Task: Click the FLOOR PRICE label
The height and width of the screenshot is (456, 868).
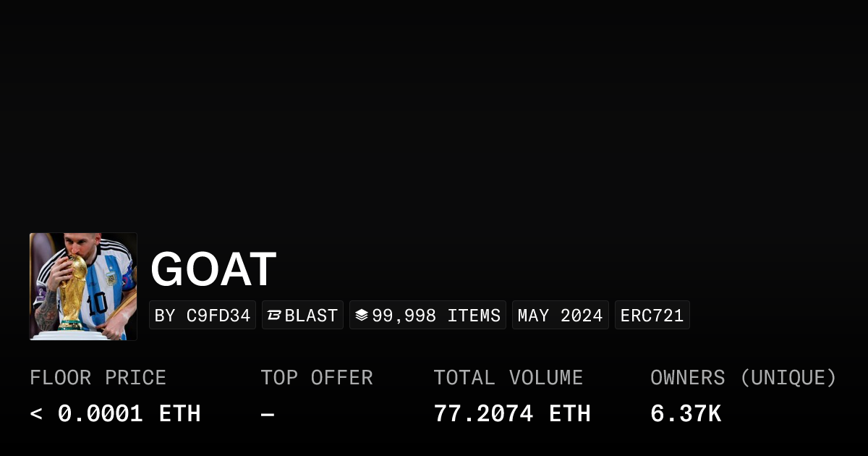Action: (x=98, y=378)
